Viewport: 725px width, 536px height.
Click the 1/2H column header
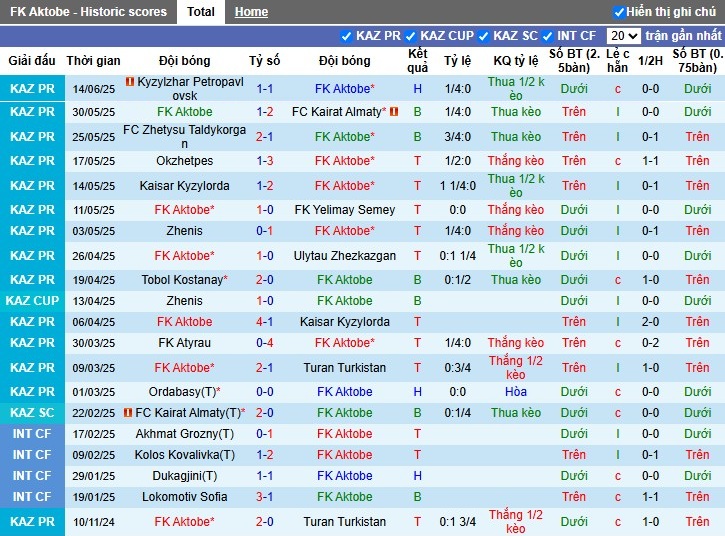click(x=650, y=61)
